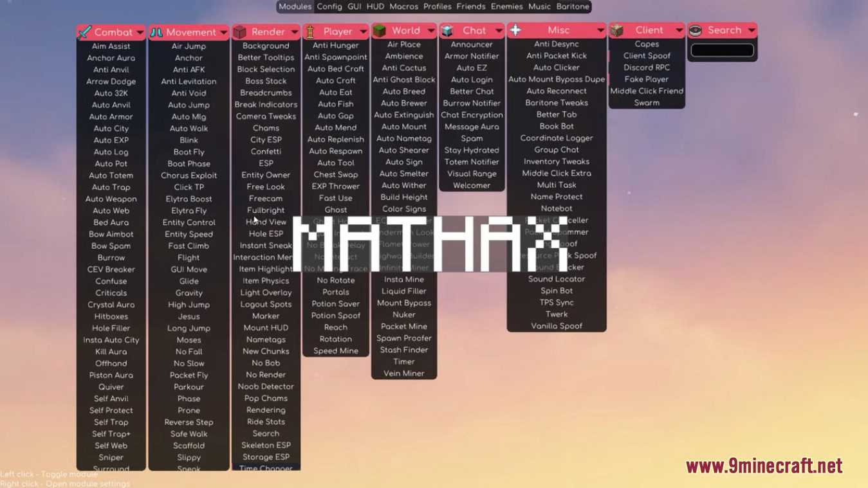Click the star icon on Misc panel
The width and height of the screenshot is (868, 488).
[515, 30]
